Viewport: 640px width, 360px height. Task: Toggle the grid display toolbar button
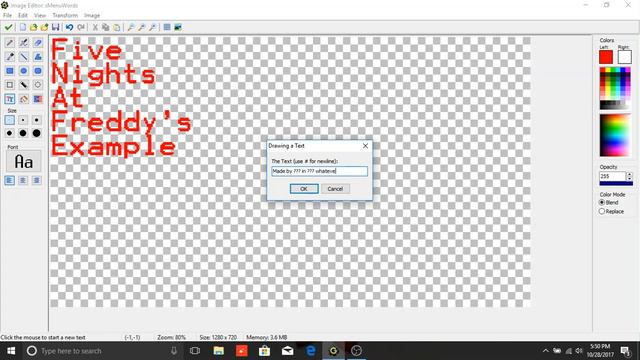(167, 27)
